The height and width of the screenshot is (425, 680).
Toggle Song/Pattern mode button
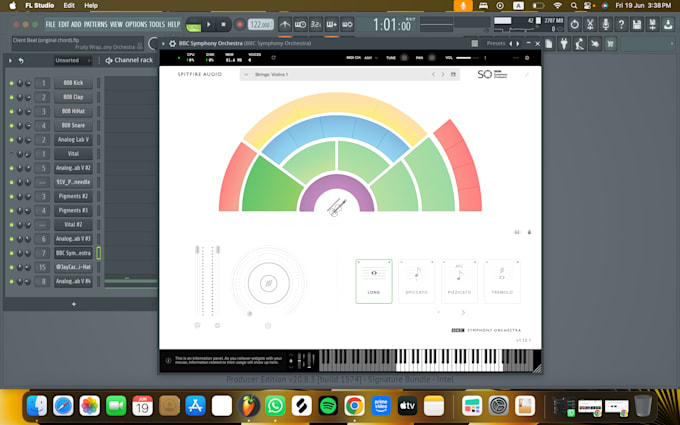click(x=193, y=25)
